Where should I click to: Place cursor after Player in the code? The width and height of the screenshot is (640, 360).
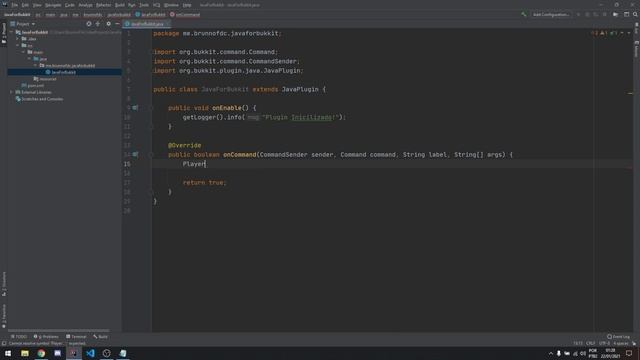coord(206,164)
